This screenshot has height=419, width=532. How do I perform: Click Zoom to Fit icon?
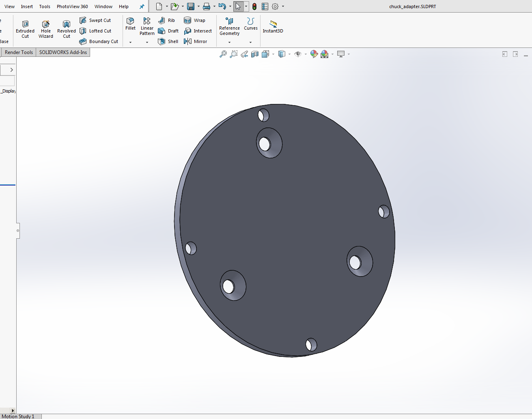(223, 54)
